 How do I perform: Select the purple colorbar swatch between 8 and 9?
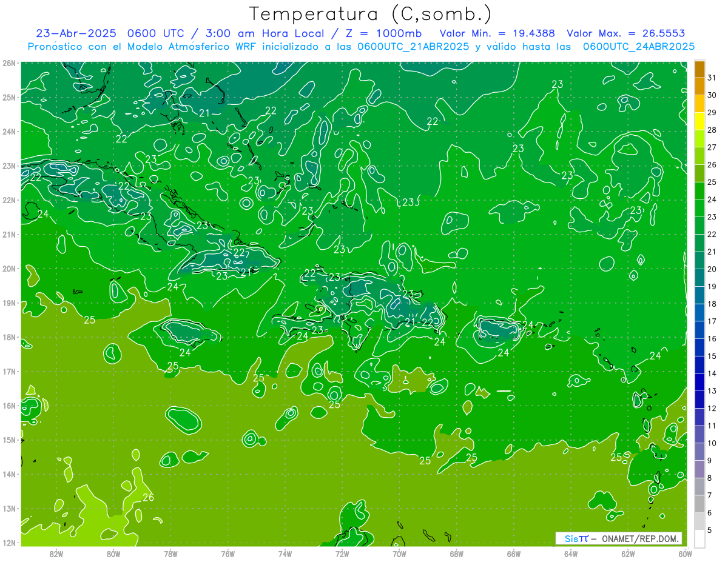pos(699,469)
